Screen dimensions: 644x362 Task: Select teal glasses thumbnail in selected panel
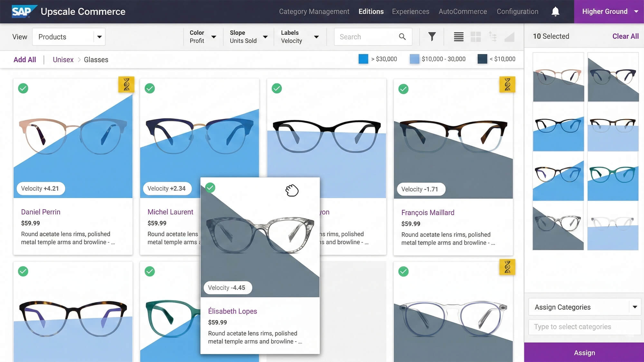(613, 176)
